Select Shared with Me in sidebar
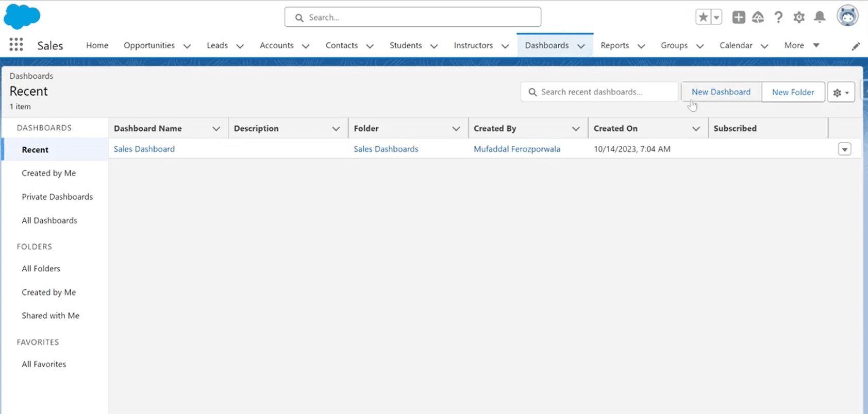The width and height of the screenshot is (868, 414). click(x=51, y=316)
